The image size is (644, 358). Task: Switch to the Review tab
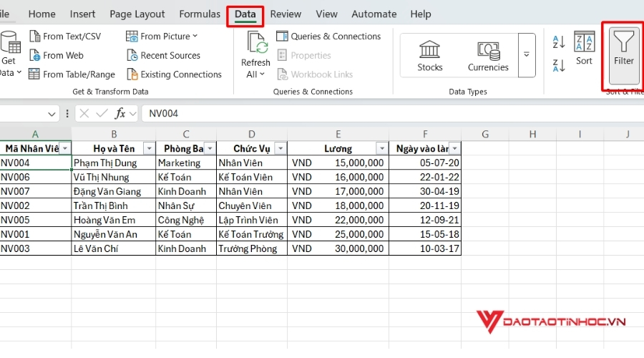click(286, 14)
